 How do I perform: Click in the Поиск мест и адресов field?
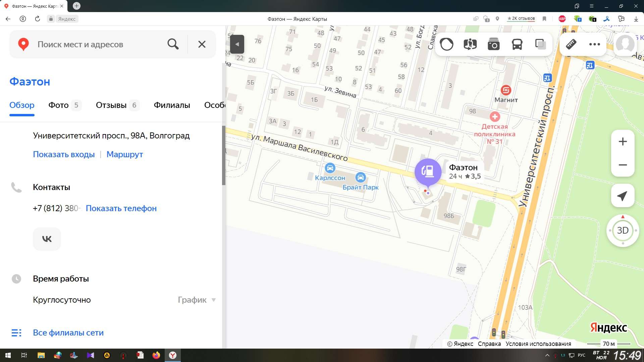(97, 44)
